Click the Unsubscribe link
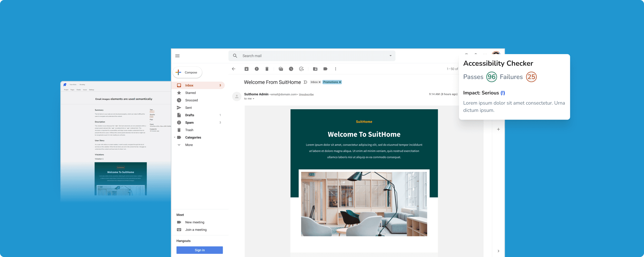The image size is (644, 257). pos(306,94)
